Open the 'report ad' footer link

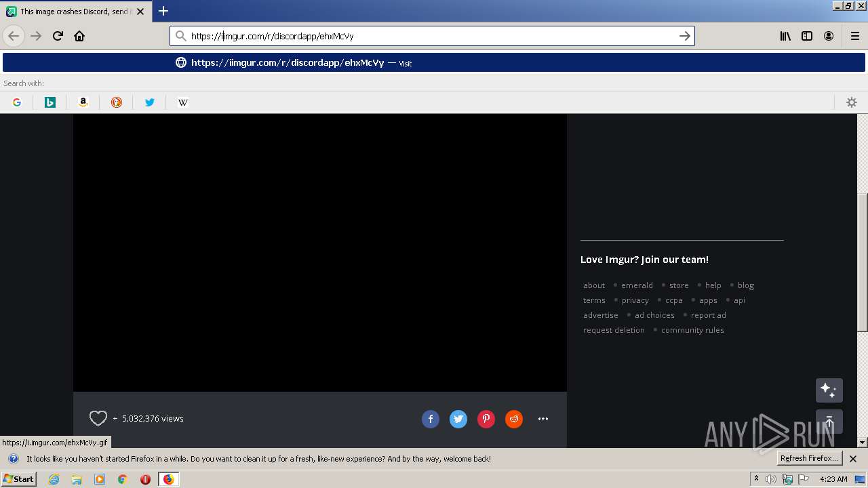709,315
